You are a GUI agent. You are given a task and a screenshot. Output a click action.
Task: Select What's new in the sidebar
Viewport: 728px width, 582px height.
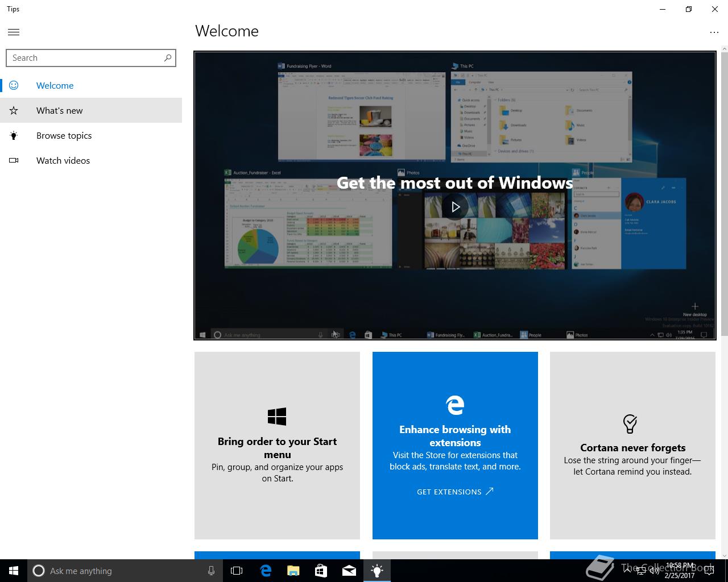pyautogui.click(x=91, y=110)
